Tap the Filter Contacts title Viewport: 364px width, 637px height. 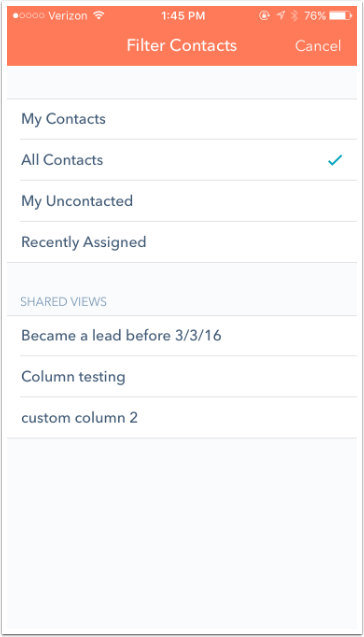[182, 45]
